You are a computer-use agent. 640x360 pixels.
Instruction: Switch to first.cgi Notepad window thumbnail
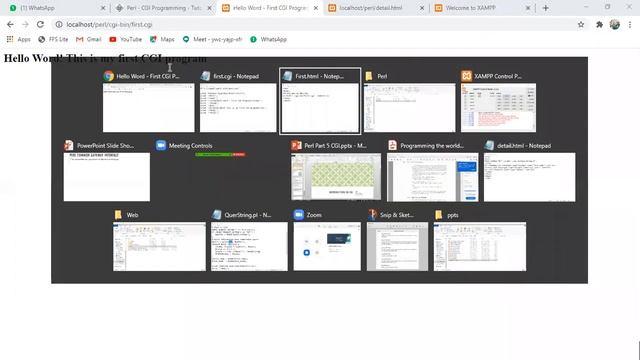tap(238, 108)
